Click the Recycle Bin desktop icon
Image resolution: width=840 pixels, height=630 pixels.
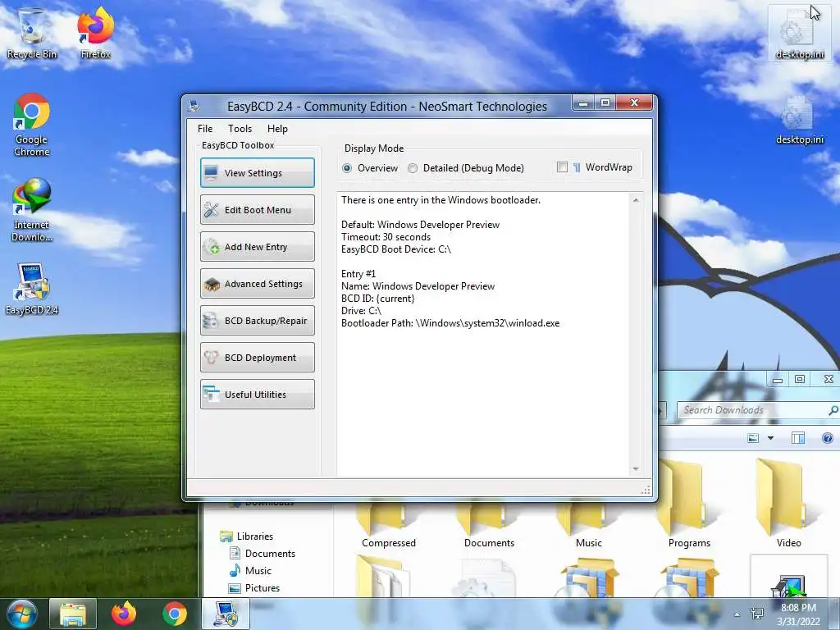coord(32,33)
